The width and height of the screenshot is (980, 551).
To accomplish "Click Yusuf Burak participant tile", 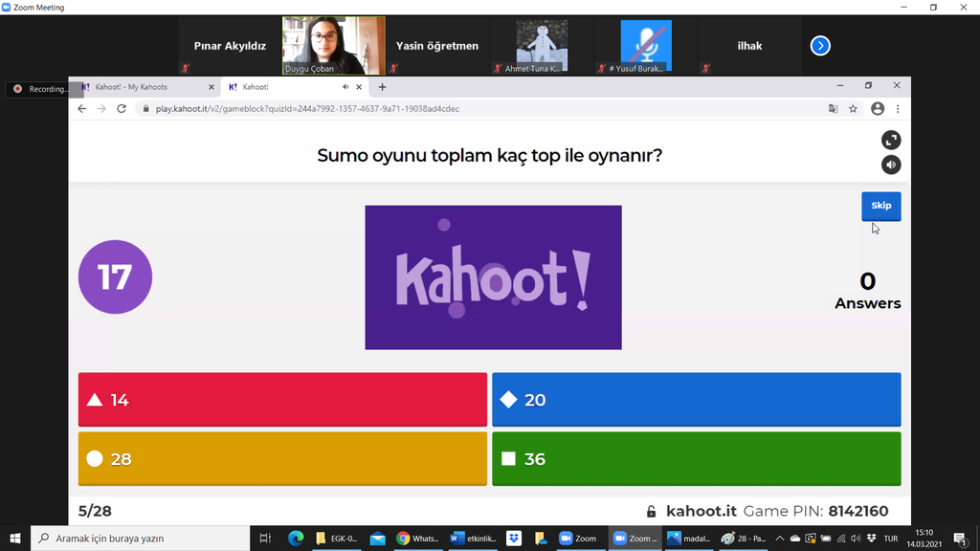I will coord(646,46).
